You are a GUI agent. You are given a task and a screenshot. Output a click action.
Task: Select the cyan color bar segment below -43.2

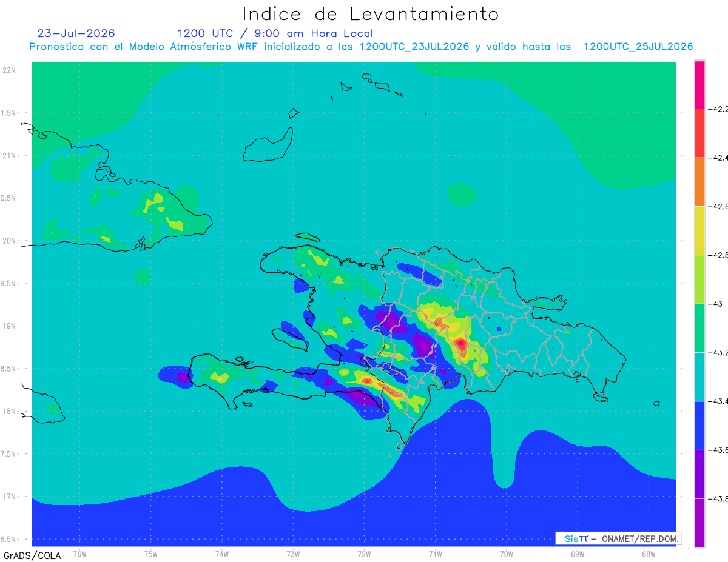pyautogui.click(x=699, y=376)
